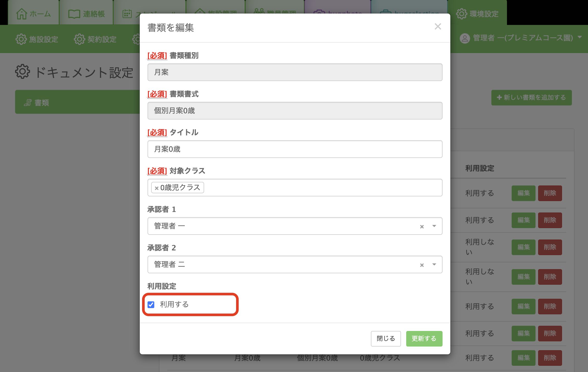588x372 pixels.
Task: Click the 更新する button
Action: tap(424, 339)
